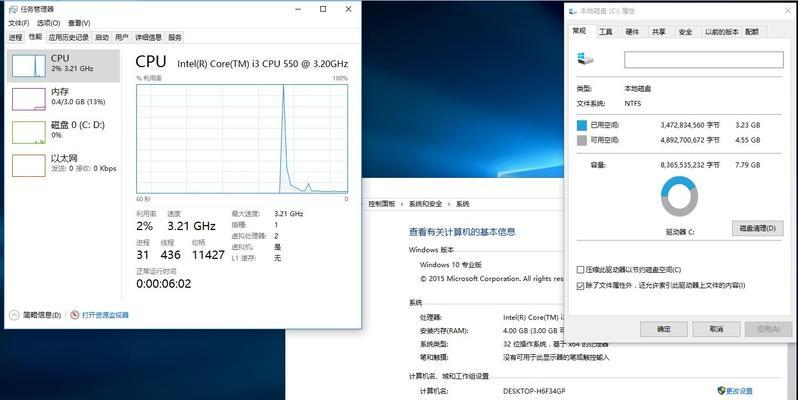Click the file system value NTFS

pos(633,103)
